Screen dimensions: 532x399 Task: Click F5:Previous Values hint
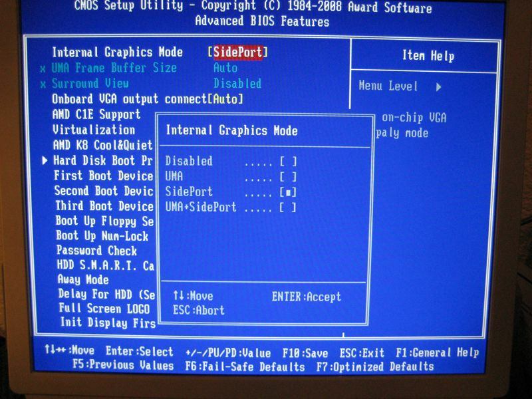(x=123, y=365)
